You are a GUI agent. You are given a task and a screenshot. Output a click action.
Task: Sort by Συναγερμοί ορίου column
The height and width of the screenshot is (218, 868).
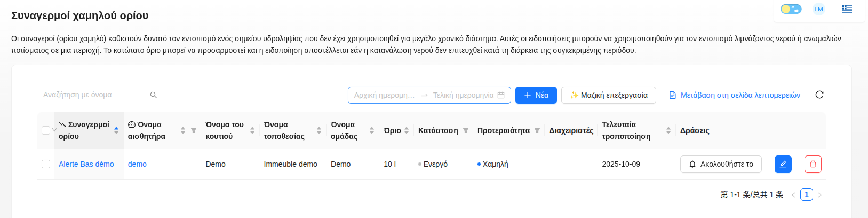coord(116,130)
